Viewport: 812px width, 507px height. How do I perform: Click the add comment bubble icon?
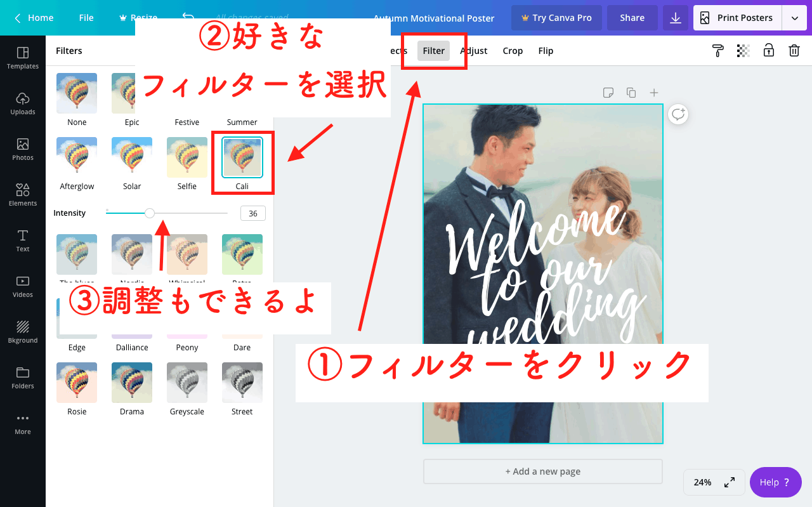(678, 114)
